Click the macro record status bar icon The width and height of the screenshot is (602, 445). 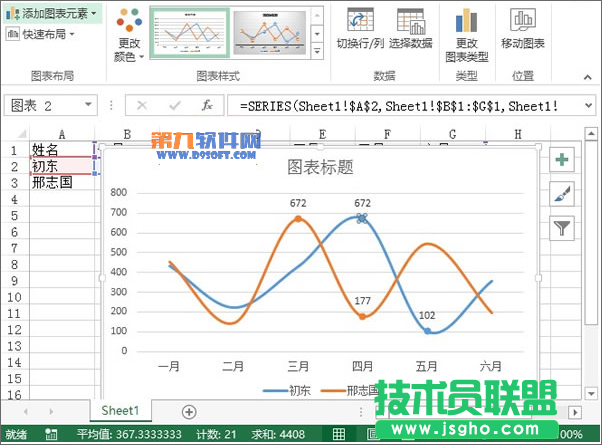point(51,434)
